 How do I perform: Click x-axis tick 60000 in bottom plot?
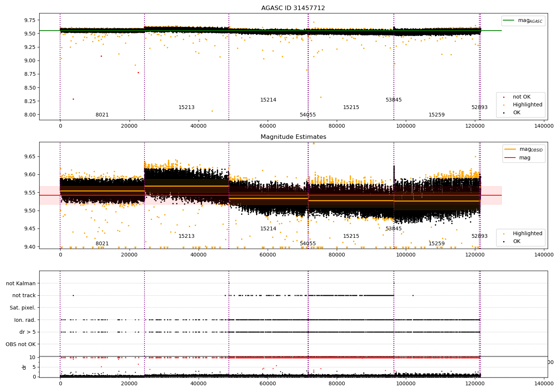coord(268,384)
